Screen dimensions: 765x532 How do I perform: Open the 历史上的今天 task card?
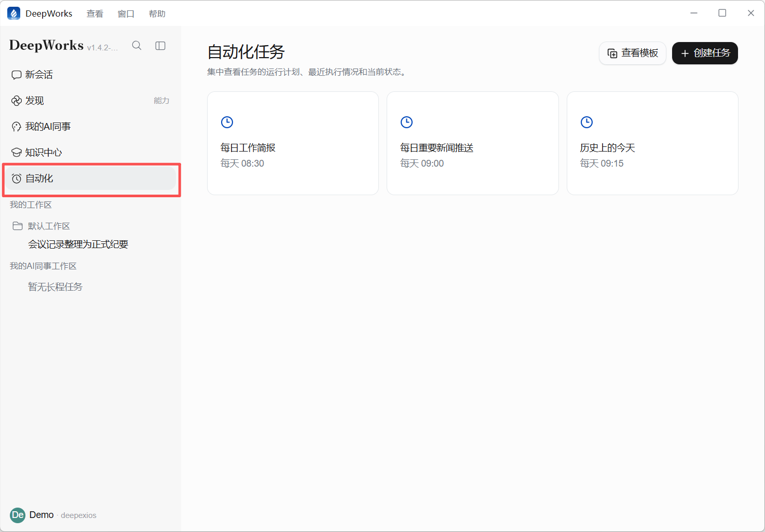pos(652,143)
